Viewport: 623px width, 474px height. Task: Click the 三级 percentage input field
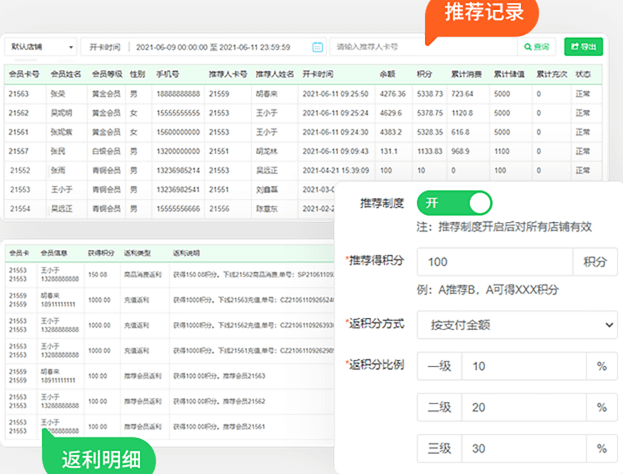pos(525,448)
